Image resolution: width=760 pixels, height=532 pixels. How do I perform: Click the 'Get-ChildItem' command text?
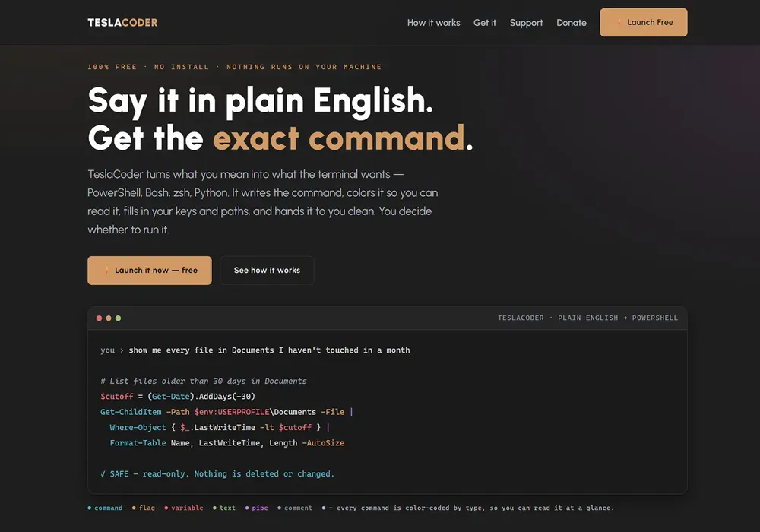click(131, 412)
